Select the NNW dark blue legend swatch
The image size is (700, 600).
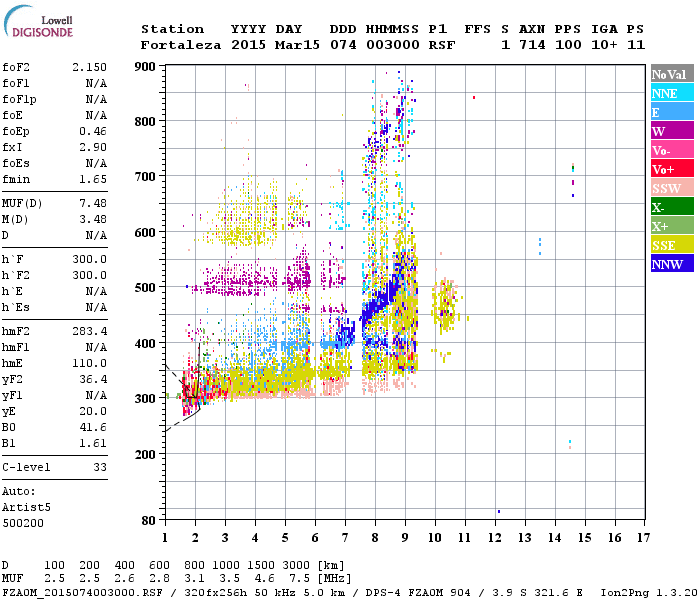[x=672, y=263]
